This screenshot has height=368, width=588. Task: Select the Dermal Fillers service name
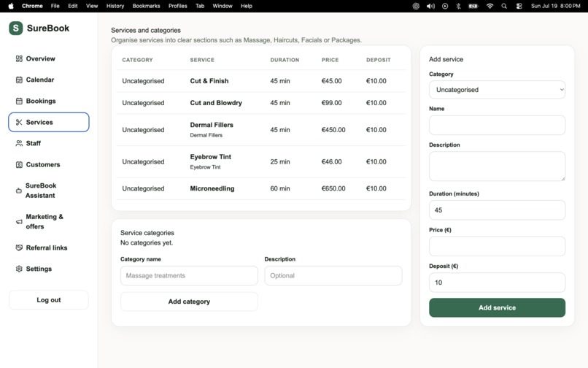click(x=212, y=125)
